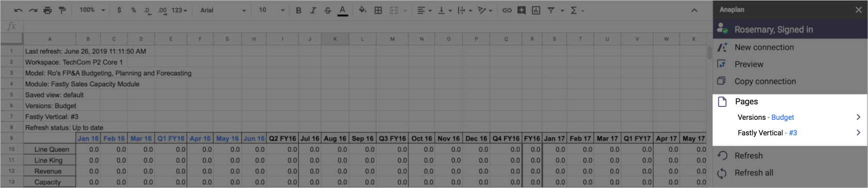Open the Functions sigma menu
This screenshot has height=188, width=868.
coord(577,10)
